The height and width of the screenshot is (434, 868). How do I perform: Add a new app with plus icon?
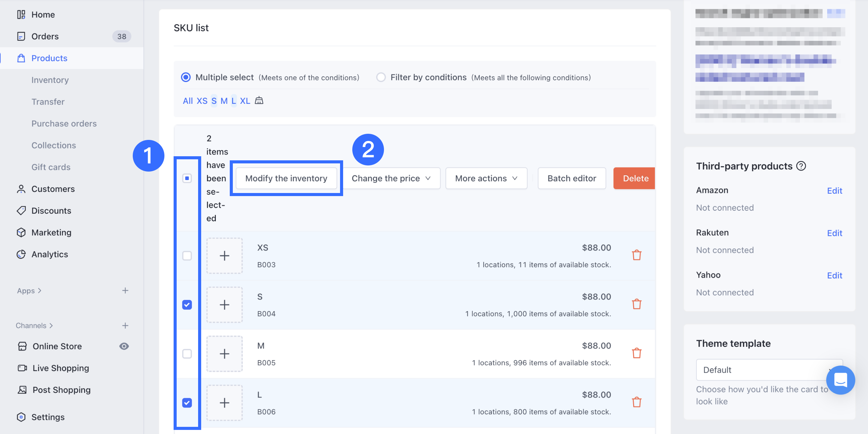click(x=125, y=290)
